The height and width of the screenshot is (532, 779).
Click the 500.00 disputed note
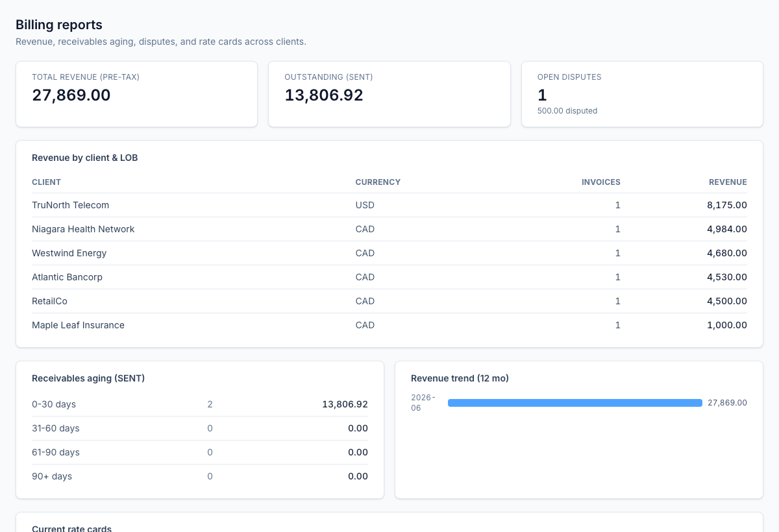point(567,111)
